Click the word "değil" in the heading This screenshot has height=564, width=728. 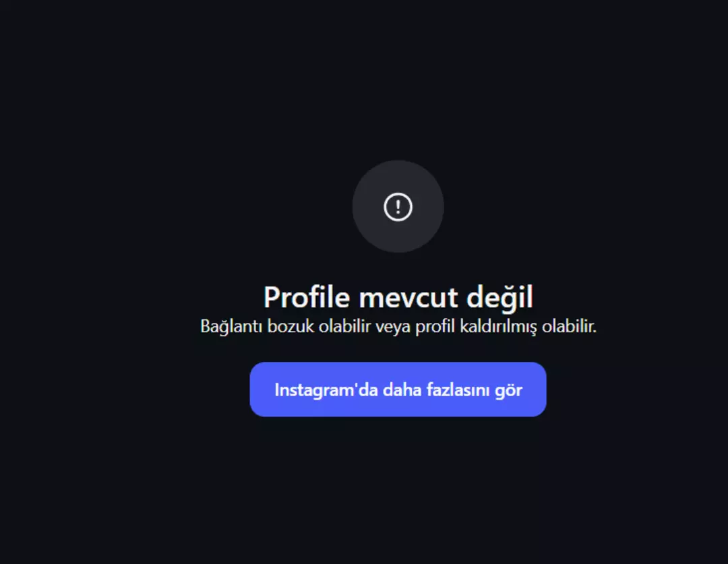click(x=499, y=298)
